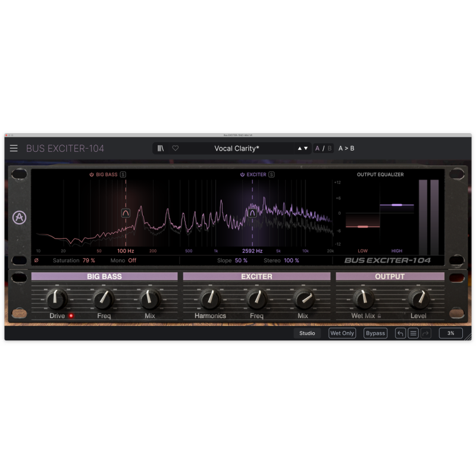The image size is (476, 476).
Task: Open the Vocal Clarity preset name menu
Action: [x=236, y=148]
